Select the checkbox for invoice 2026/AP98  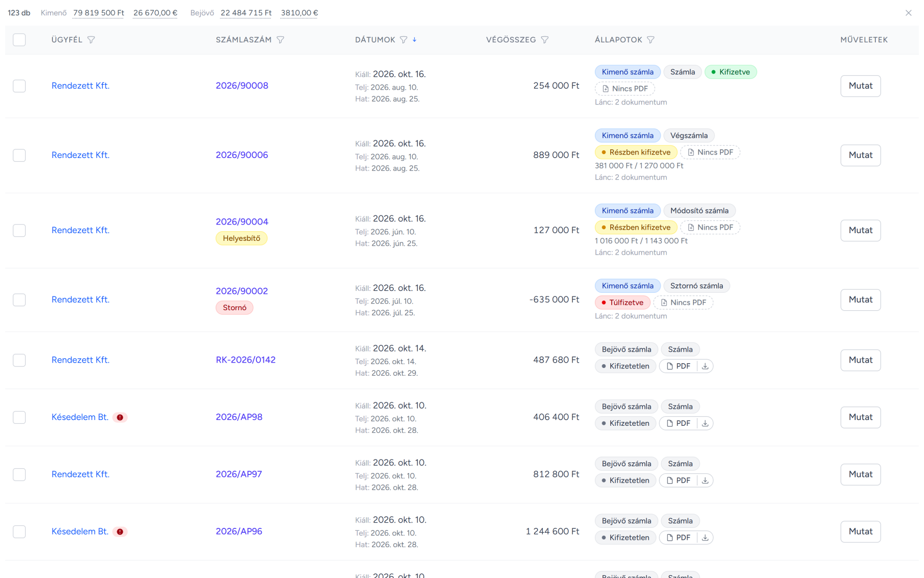click(19, 418)
